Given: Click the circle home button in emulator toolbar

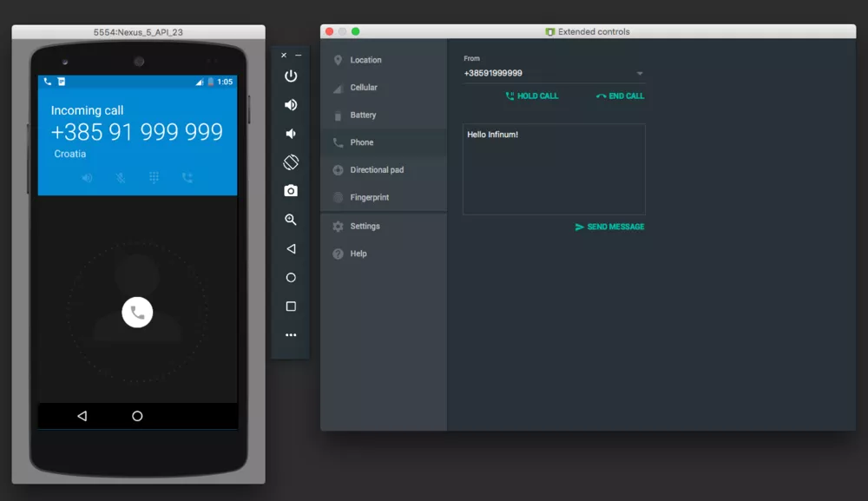Looking at the screenshot, I should pos(291,278).
